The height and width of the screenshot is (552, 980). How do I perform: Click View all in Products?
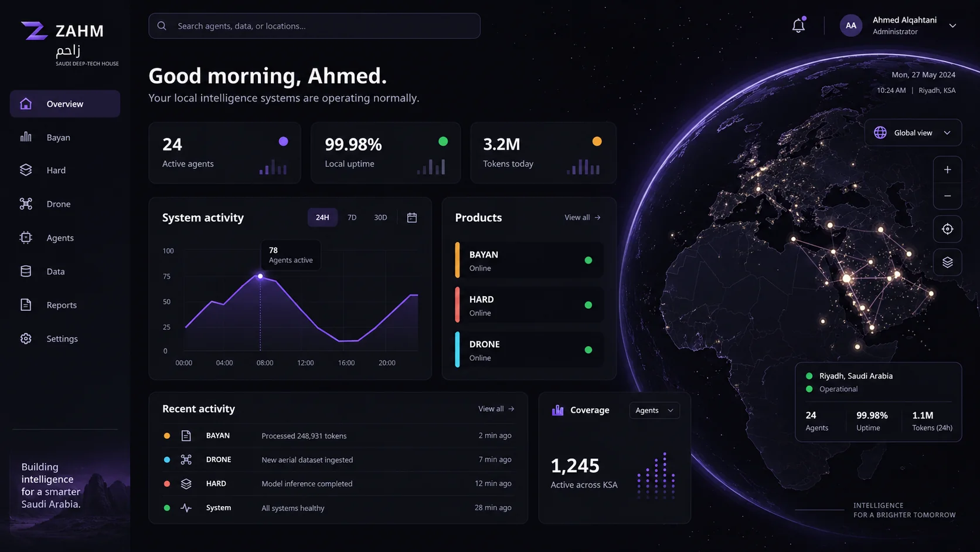[x=583, y=218]
